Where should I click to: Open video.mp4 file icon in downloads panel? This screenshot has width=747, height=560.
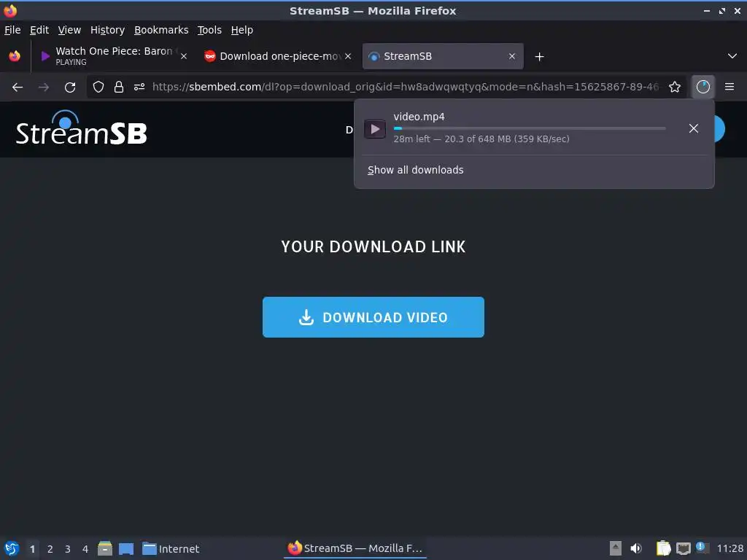pyautogui.click(x=375, y=128)
